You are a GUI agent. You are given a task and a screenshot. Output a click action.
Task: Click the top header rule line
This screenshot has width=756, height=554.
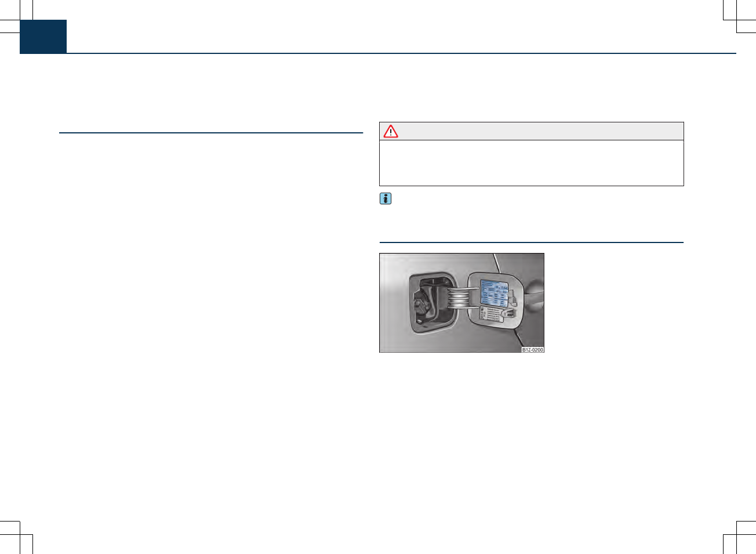coord(401,53)
